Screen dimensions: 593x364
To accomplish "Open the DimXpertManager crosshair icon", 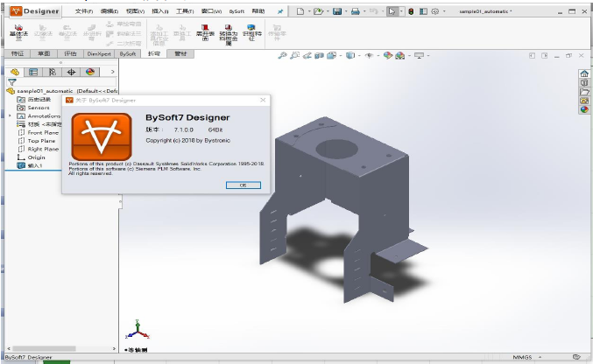I will pyautogui.click(x=71, y=72).
